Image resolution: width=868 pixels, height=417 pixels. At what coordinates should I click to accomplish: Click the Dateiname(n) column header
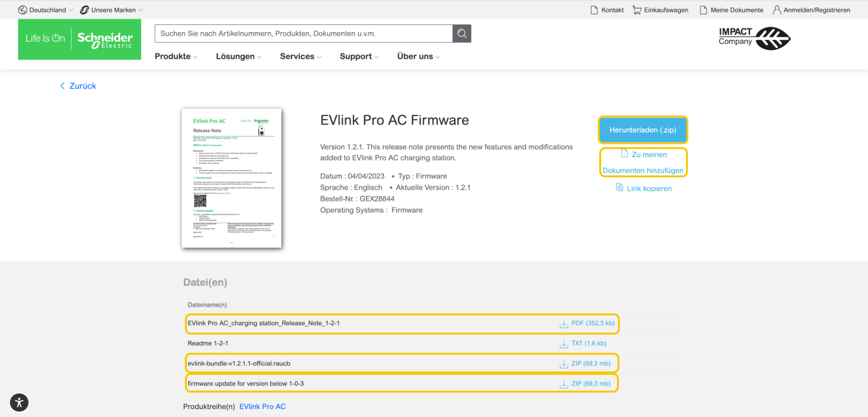tap(207, 305)
